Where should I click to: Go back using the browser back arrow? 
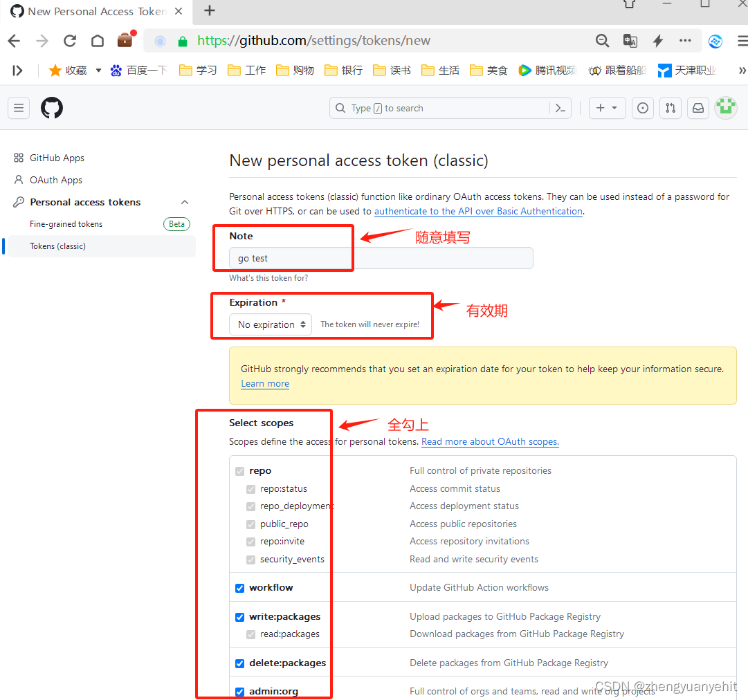(15, 41)
